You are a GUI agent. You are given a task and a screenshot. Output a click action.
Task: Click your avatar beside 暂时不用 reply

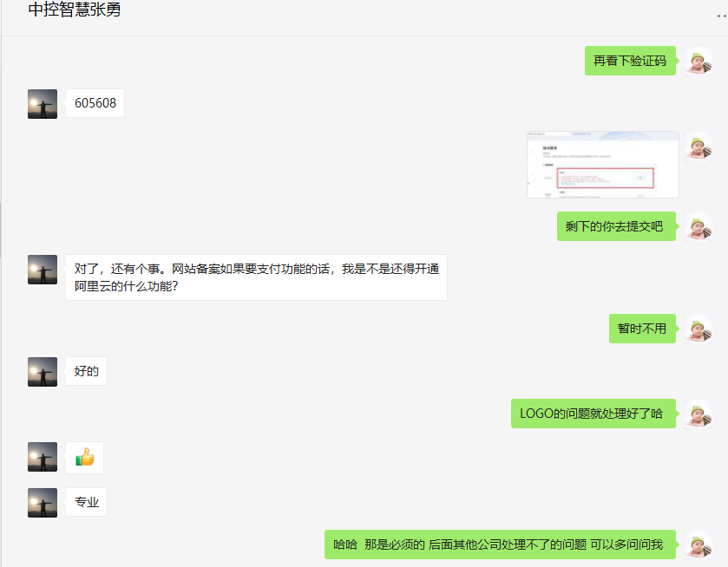[x=698, y=329]
